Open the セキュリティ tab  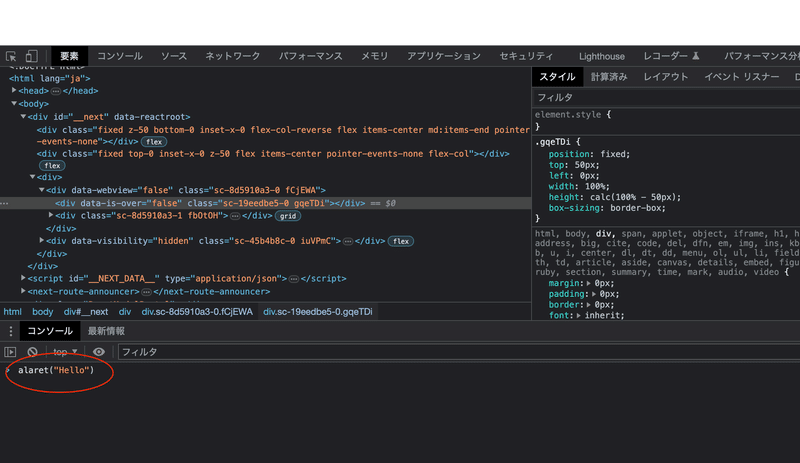pyautogui.click(x=526, y=56)
